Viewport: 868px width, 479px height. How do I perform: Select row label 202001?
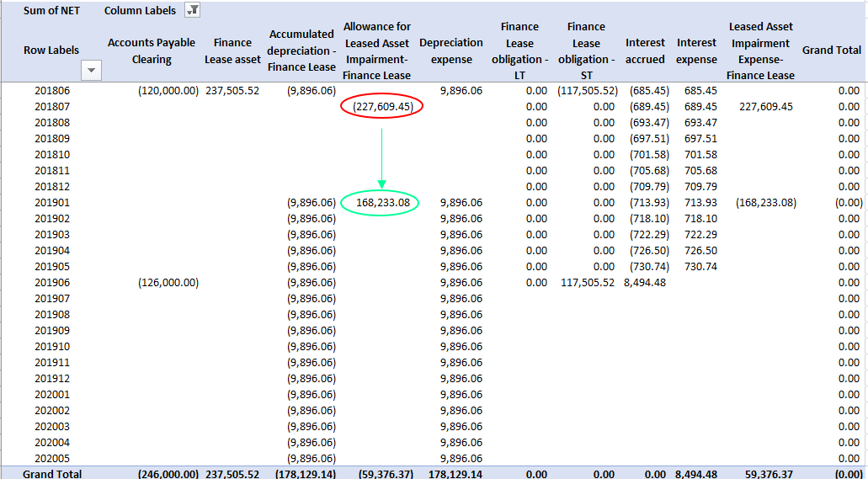[52, 395]
